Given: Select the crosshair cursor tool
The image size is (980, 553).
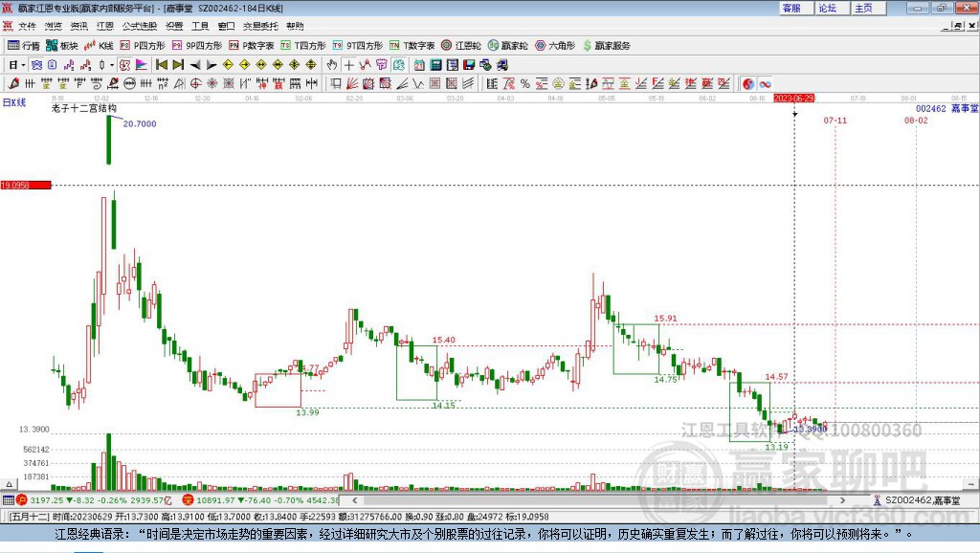Looking at the screenshot, I should (349, 65).
